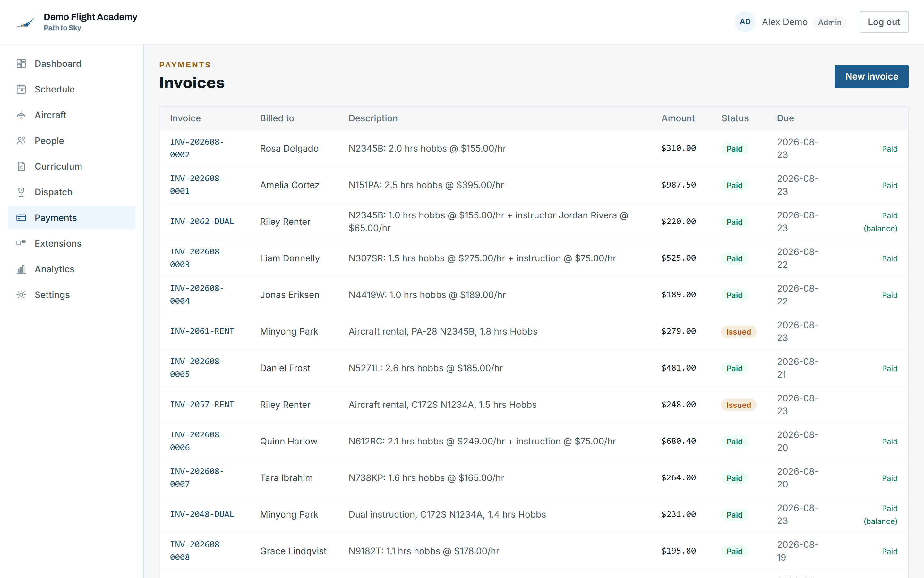Click the Extensions blocks icon
This screenshot has height=578, width=924.
coord(21,243)
